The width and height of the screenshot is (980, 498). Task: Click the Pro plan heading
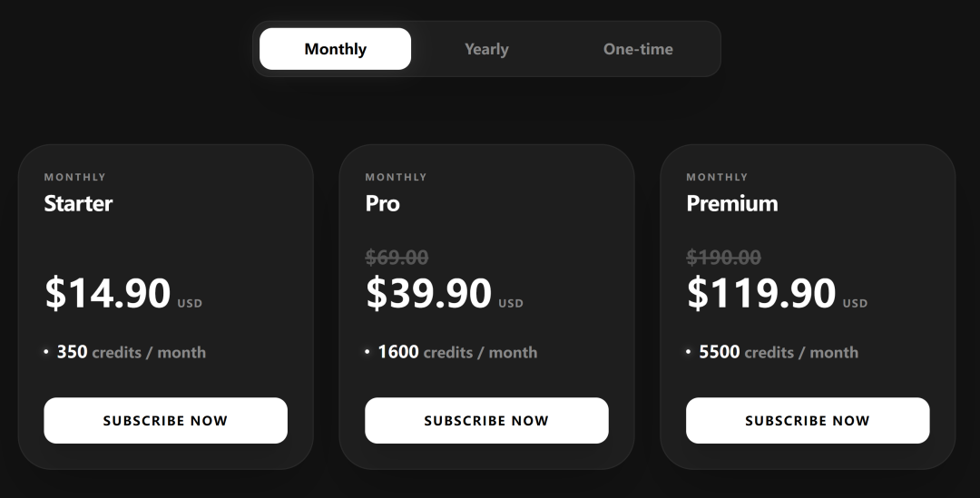pos(382,203)
